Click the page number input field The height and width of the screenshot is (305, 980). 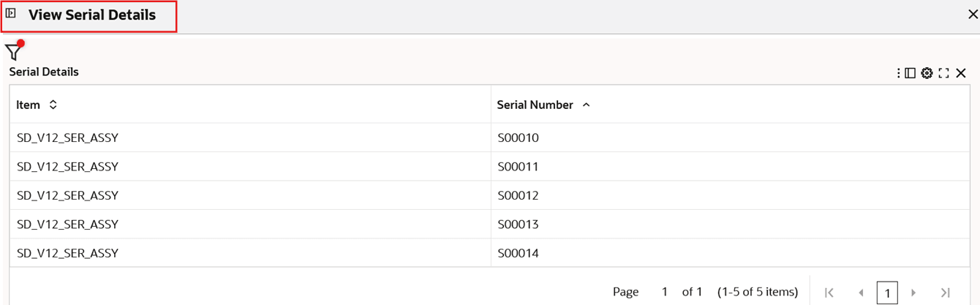[664, 292]
